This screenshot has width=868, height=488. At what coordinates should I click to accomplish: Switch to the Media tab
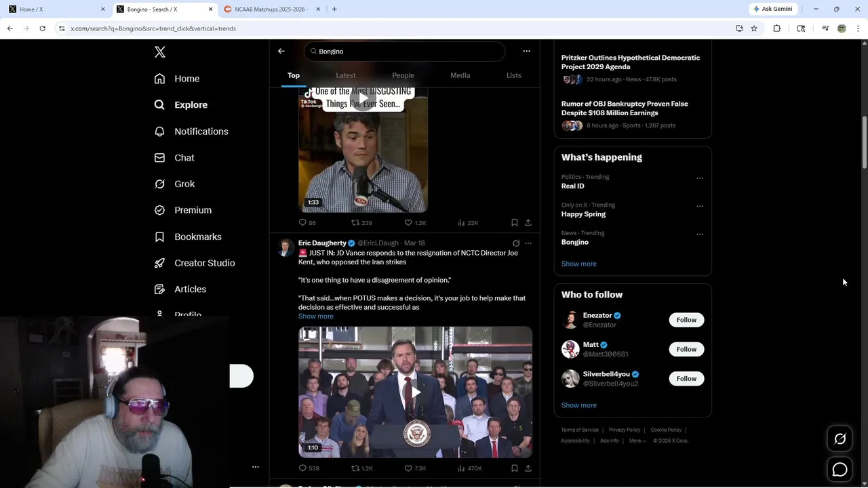(460, 75)
